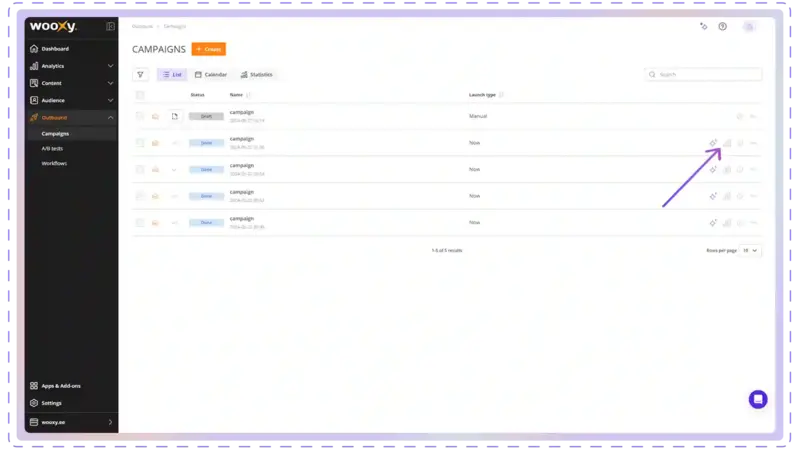The image size is (800, 450).
Task: Click the user profile avatar
Action: tap(749, 26)
